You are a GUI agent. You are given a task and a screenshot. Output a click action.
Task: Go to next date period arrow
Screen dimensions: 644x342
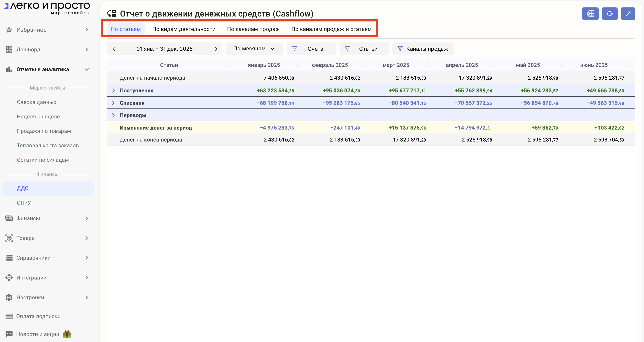click(216, 49)
